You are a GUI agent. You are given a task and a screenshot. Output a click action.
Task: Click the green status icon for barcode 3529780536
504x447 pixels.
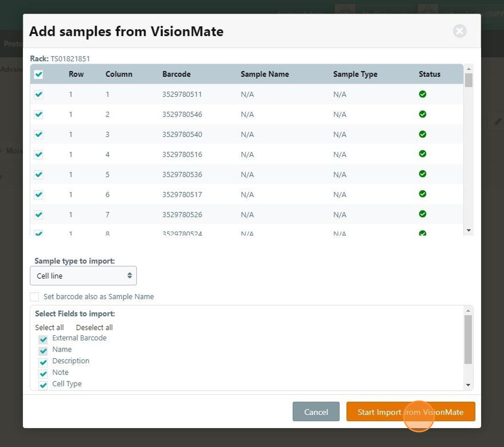(423, 174)
